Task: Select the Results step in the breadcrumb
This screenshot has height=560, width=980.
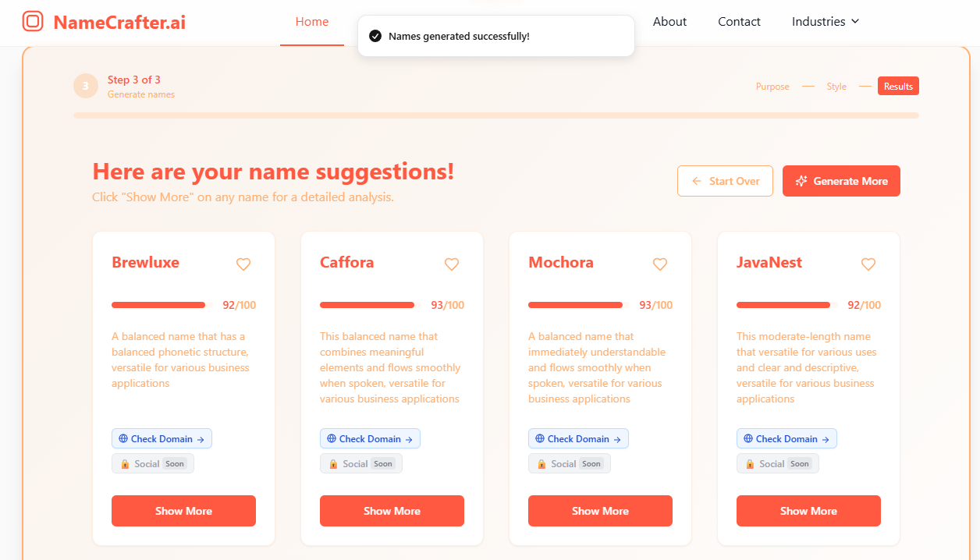Action: pos(898,86)
